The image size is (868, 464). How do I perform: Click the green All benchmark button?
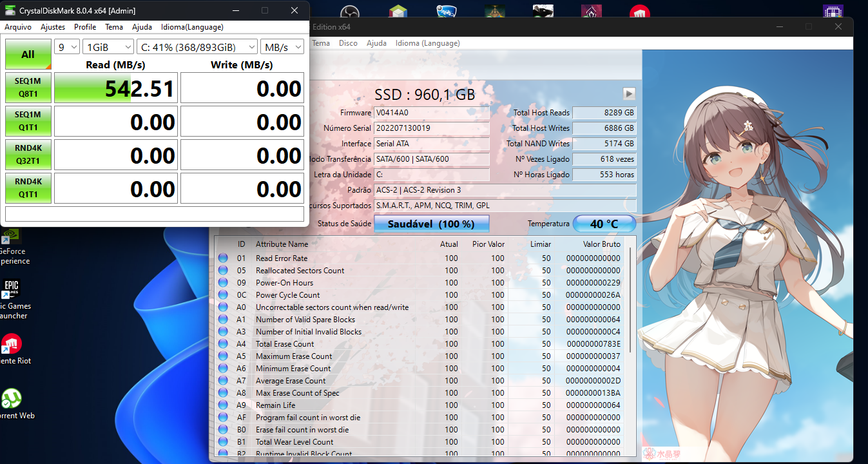(28, 54)
